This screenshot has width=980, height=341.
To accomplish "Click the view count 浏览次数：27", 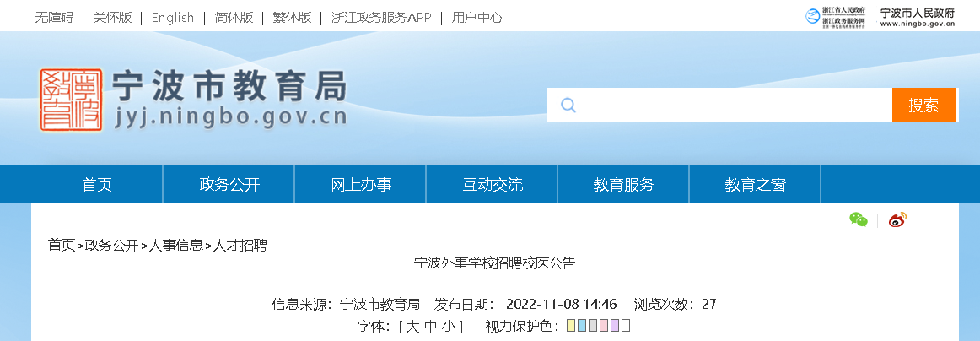I will [675, 304].
